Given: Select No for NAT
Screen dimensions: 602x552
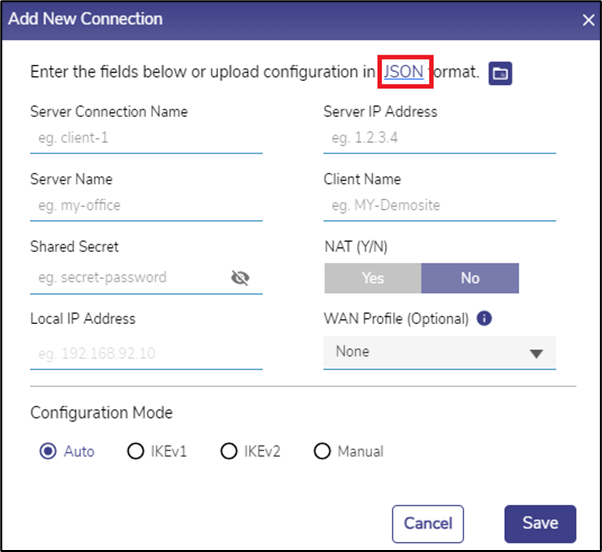Looking at the screenshot, I should 470,278.
